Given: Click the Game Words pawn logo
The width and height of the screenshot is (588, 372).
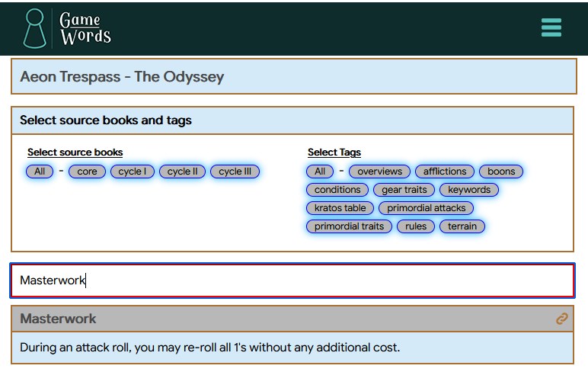Looking at the screenshot, I should 34,28.
